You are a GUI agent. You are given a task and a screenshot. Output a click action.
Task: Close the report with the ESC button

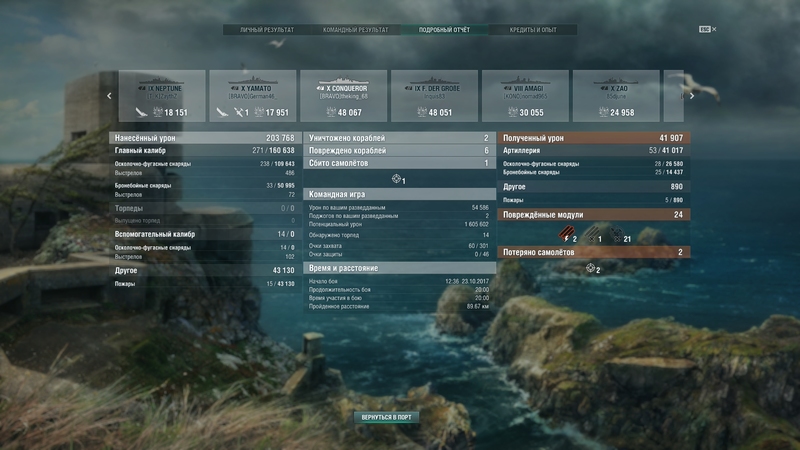(x=707, y=29)
